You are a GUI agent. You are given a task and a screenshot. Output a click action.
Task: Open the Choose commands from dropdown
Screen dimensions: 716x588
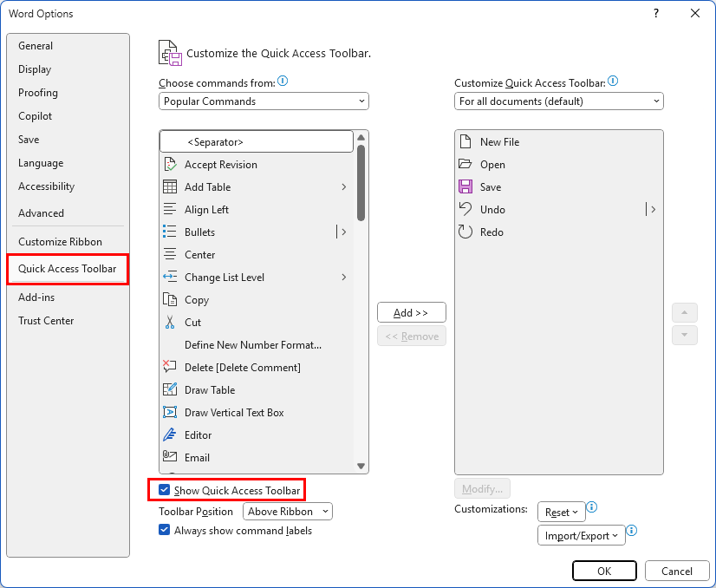(x=264, y=101)
